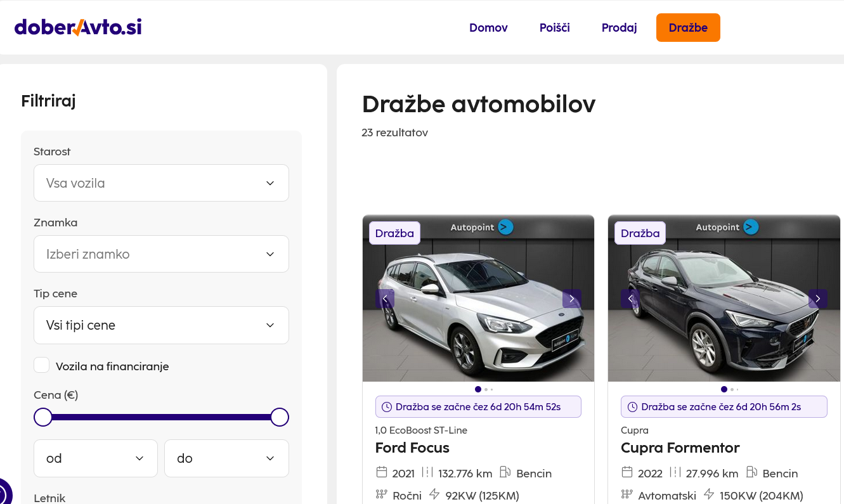Screen dimensions: 844x504
Task: Show previous photo of Cupra Formentor
Action: click(x=630, y=299)
